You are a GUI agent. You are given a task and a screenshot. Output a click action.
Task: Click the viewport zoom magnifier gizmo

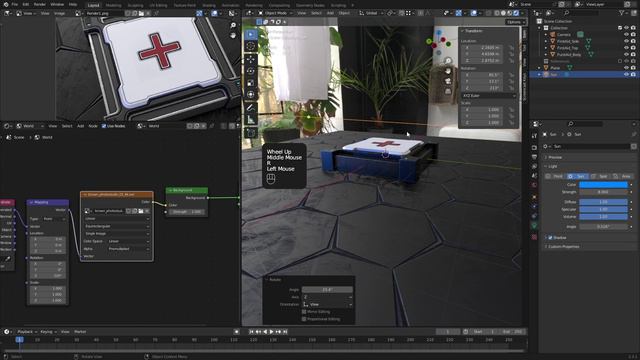tap(448, 61)
